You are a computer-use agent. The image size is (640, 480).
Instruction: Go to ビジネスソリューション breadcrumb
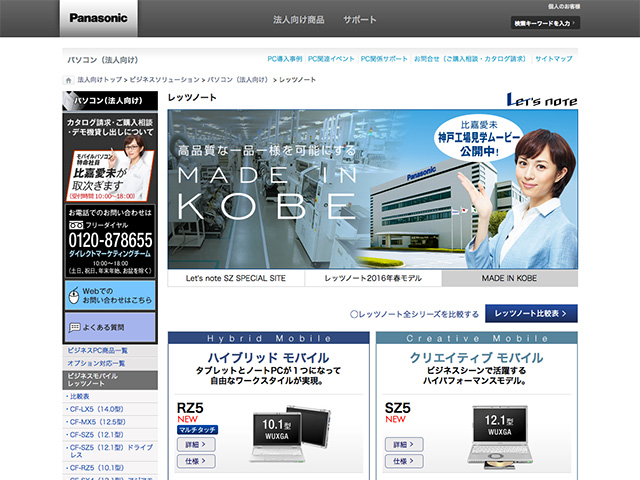[x=164, y=80]
